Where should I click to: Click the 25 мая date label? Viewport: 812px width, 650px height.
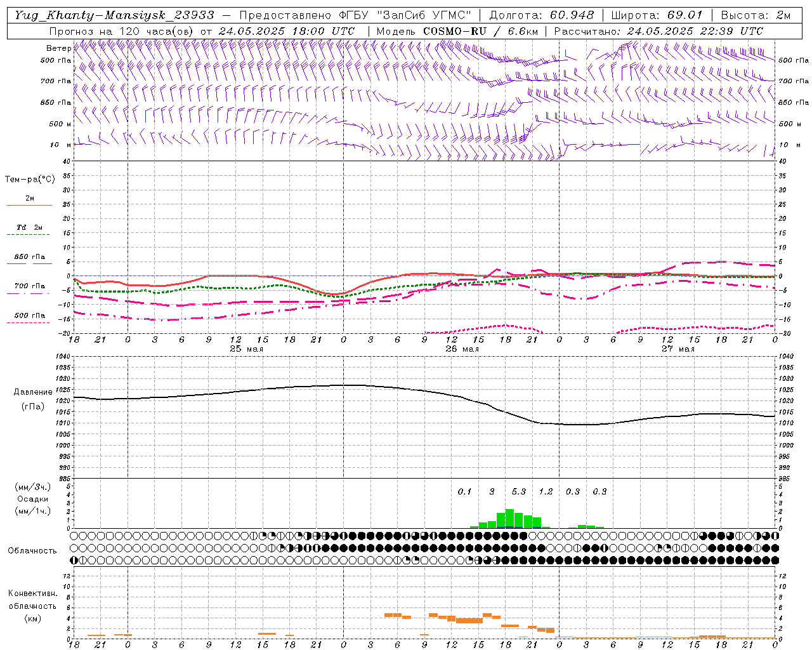[246, 349]
